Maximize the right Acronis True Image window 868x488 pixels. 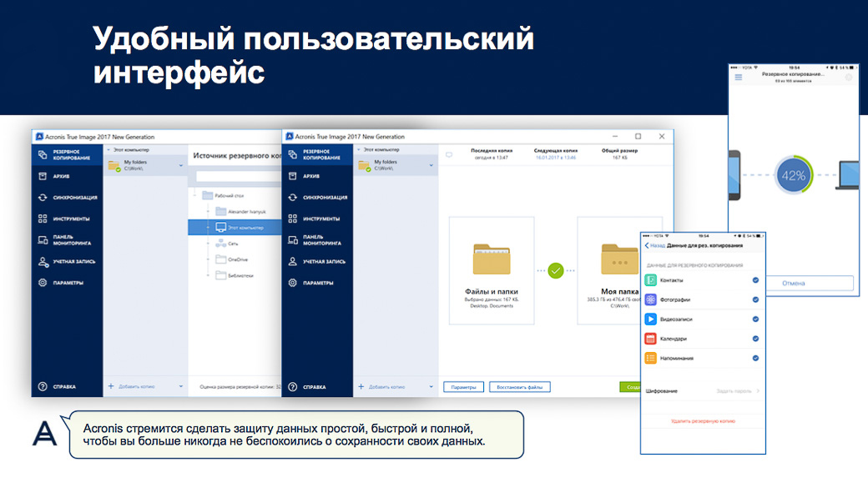click(x=638, y=136)
